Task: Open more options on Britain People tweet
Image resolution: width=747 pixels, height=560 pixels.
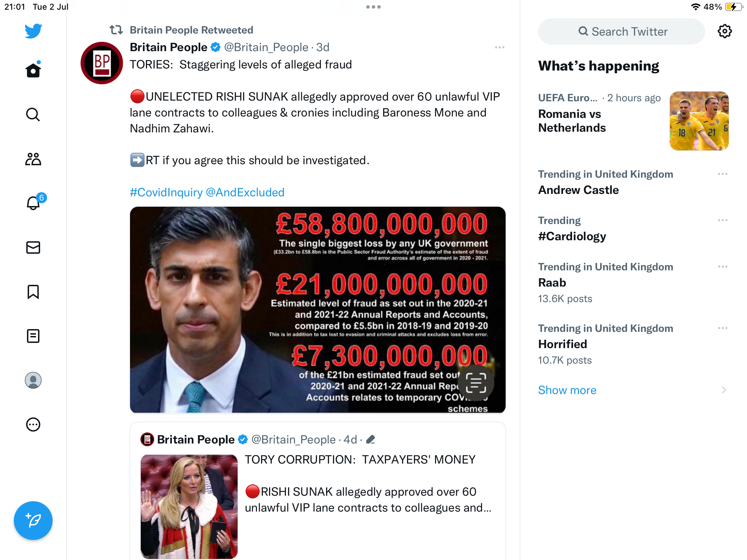Action: (x=499, y=47)
